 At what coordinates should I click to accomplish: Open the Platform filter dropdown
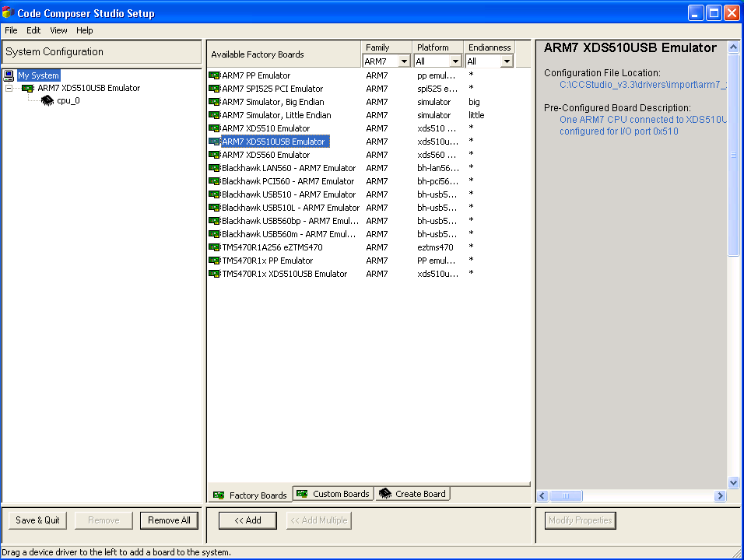(x=455, y=61)
